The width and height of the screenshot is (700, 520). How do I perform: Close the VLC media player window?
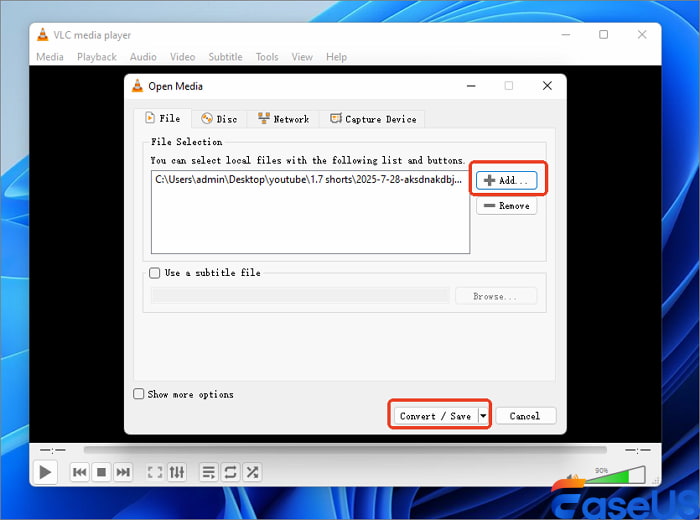click(642, 35)
